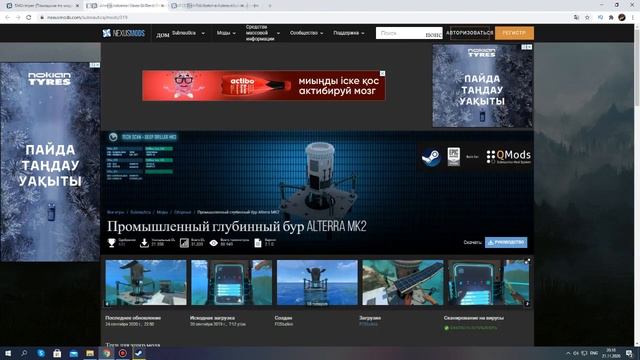Expand the gallery to fullscreen
This screenshot has height=360, width=640.
[x=527, y=261]
